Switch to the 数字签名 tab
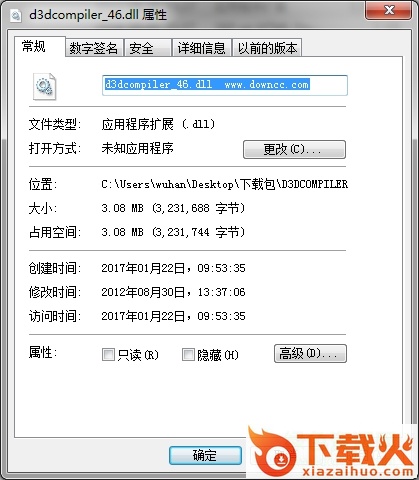 coord(94,48)
